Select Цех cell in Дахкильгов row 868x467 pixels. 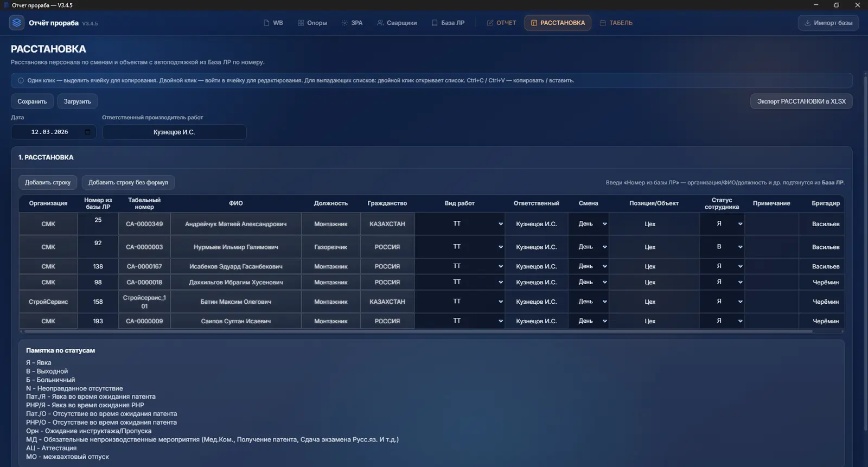pos(654,282)
